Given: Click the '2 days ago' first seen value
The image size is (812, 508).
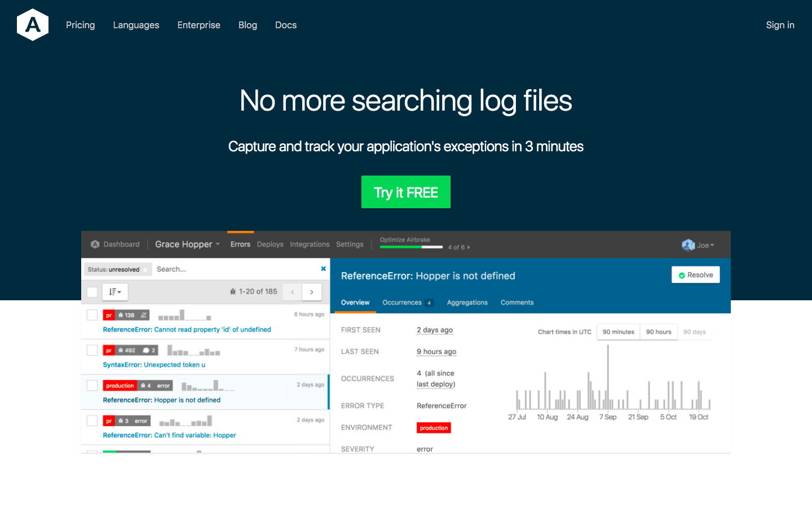Looking at the screenshot, I should pyautogui.click(x=435, y=330).
